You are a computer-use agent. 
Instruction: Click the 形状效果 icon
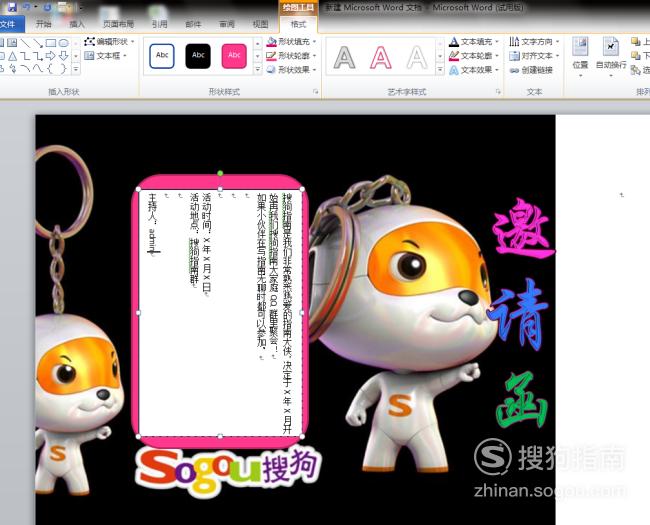(x=272, y=70)
